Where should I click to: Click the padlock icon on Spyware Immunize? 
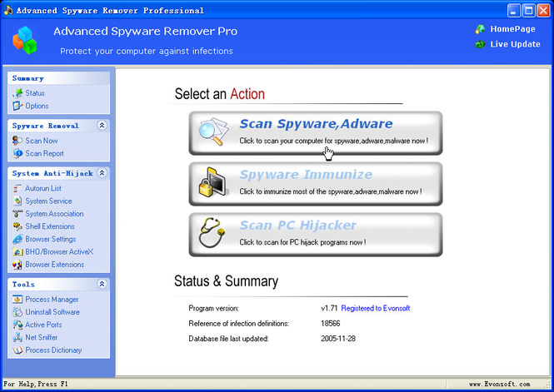pos(212,182)
